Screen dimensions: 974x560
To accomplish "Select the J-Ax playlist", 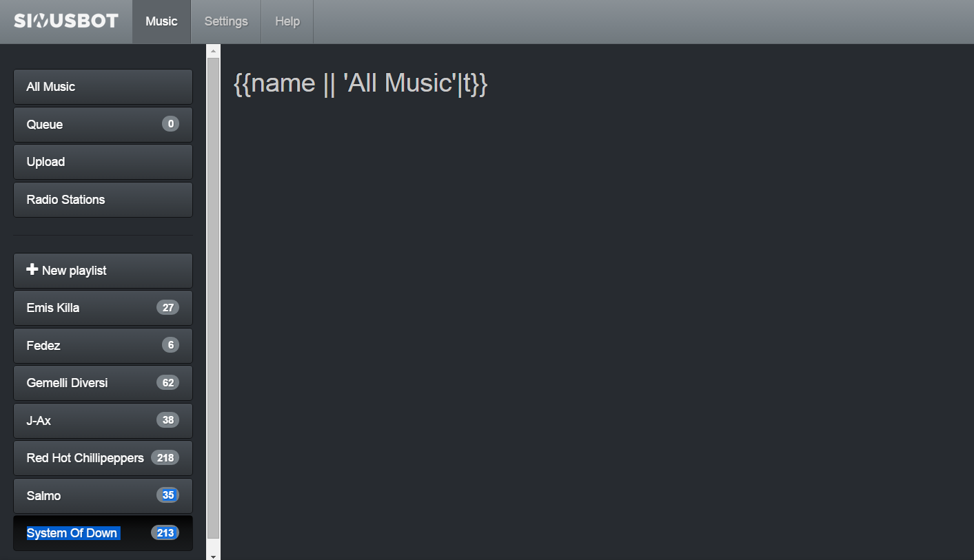I will [103, 421].
